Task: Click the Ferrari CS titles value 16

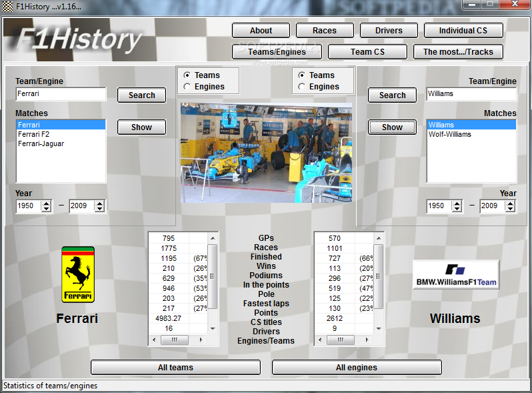Action: click(x=169, y=328)
